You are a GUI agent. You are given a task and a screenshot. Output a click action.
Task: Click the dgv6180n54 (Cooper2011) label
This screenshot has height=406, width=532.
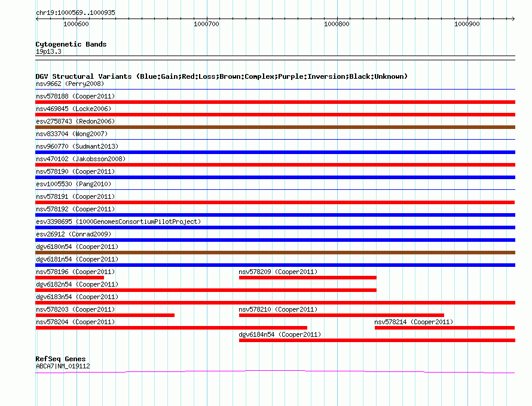(x=77, y=247)
